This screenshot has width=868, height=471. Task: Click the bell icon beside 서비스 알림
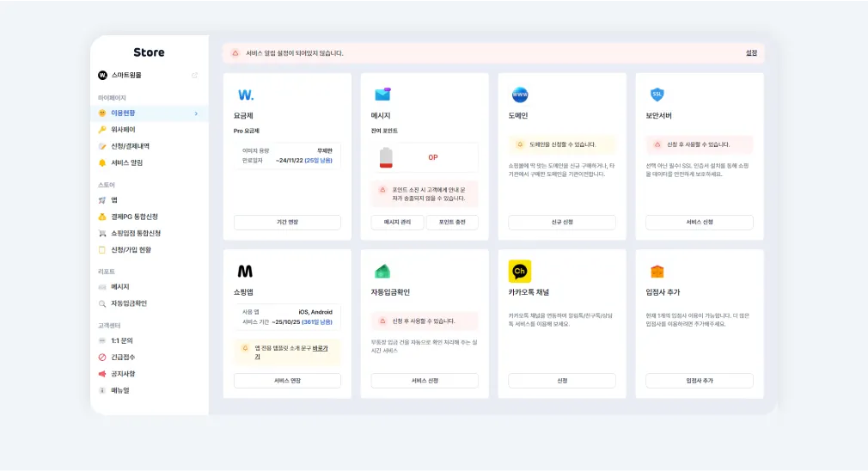(x=102, y=162)
